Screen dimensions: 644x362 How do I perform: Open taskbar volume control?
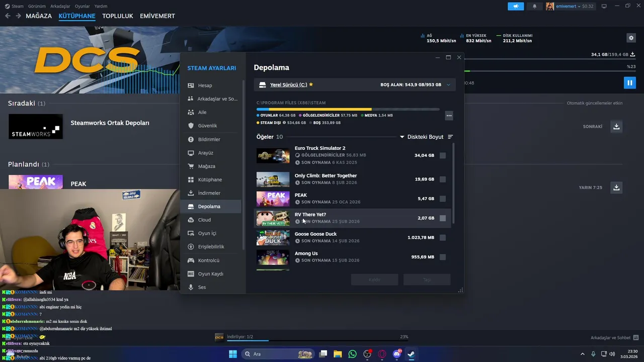pos(612,354)
